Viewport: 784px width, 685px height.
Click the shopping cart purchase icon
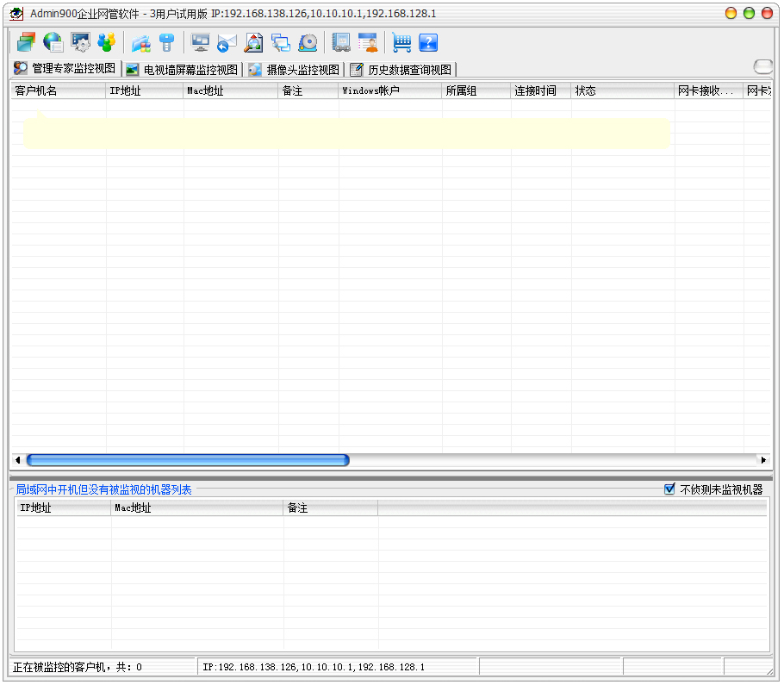(401, 42)
